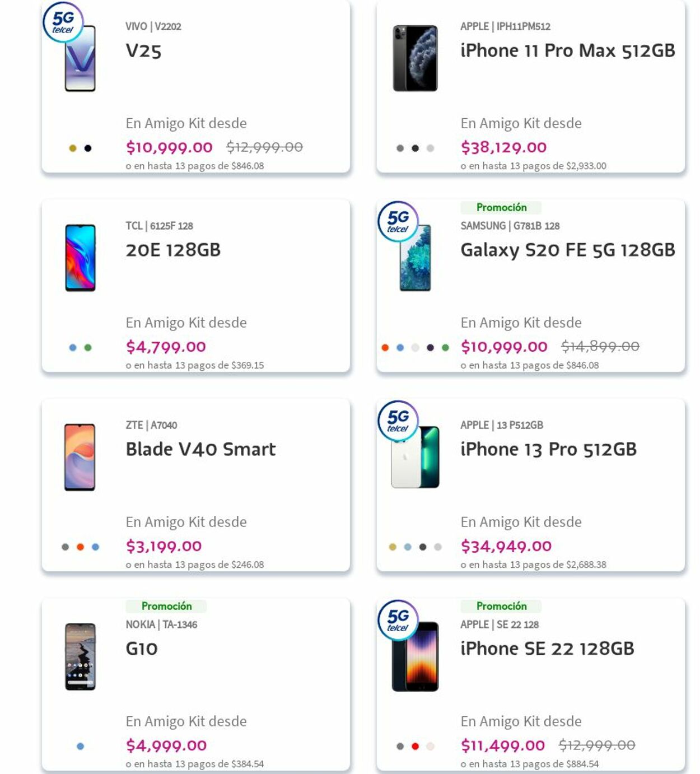Open the iPhone 13 Pro 512GB title
700x774 pixels.
click(x=548, y=449)
